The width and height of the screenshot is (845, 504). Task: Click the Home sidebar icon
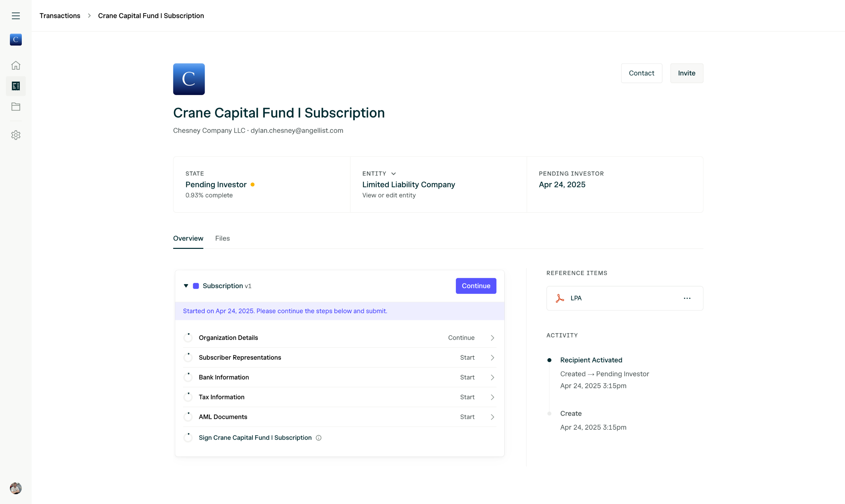16,65
